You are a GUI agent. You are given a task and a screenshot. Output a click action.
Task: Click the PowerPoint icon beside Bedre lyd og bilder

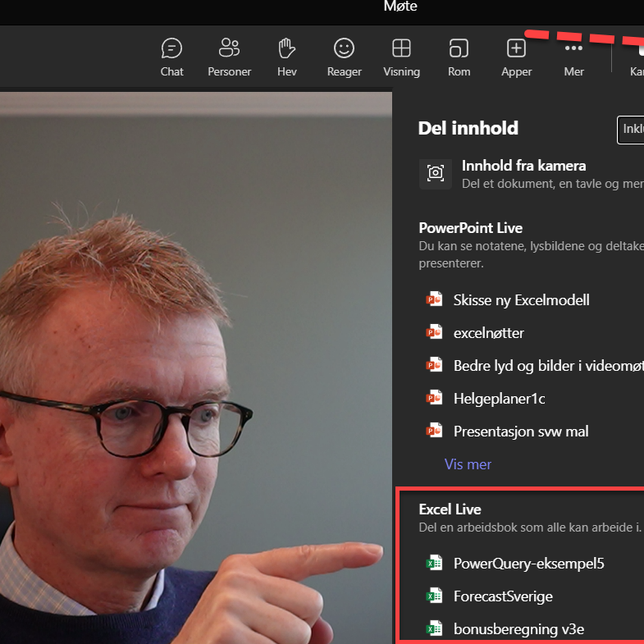click(434, 365)
